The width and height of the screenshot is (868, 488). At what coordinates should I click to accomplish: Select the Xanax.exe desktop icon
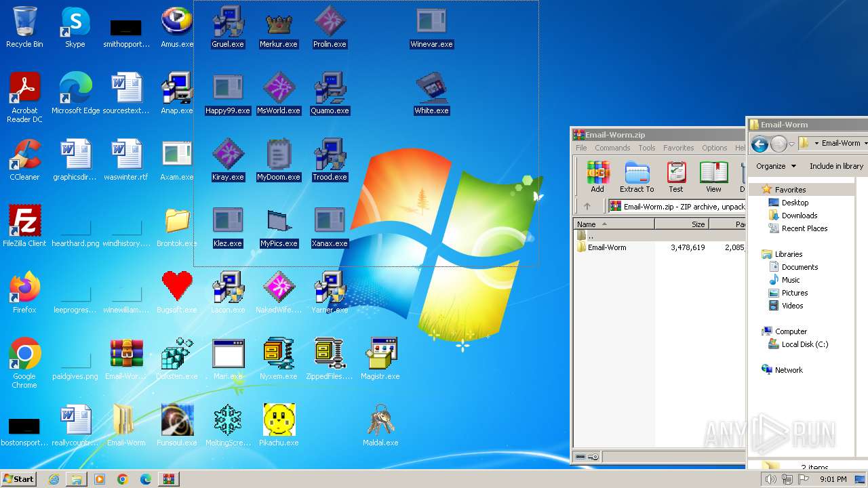click(330, 227)
